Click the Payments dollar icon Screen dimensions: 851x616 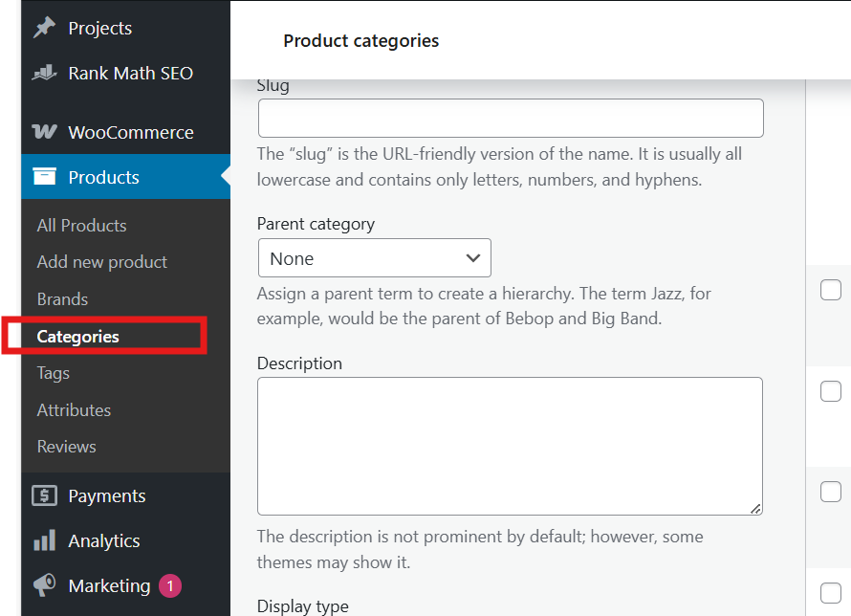44,495
